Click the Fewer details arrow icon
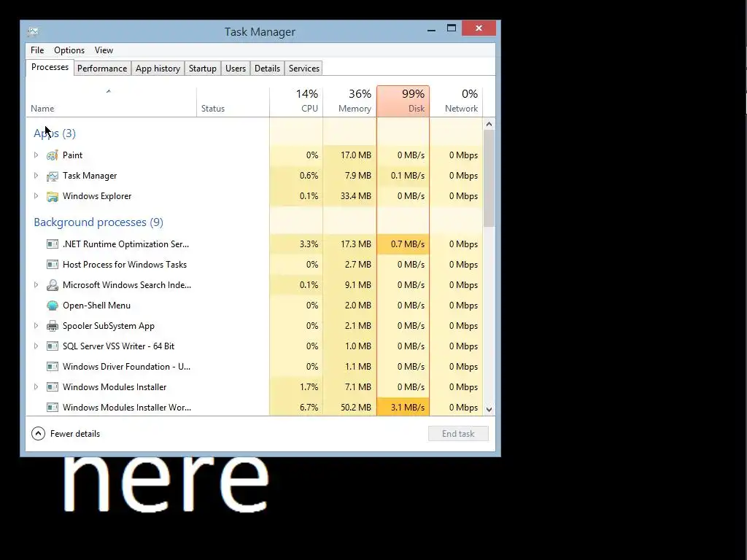Viewport: 747px width, 560px height. [38, 434]
